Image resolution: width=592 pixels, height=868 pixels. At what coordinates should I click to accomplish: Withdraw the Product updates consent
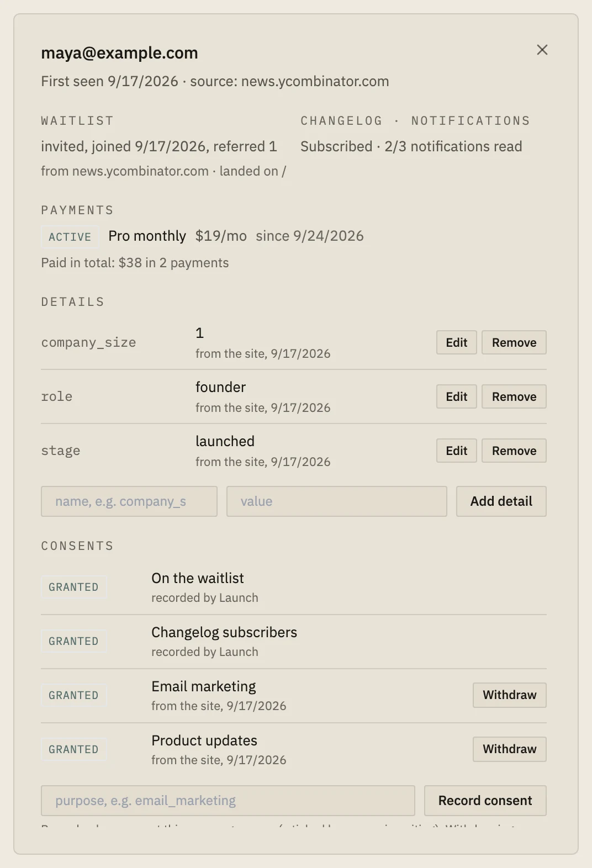510,749
